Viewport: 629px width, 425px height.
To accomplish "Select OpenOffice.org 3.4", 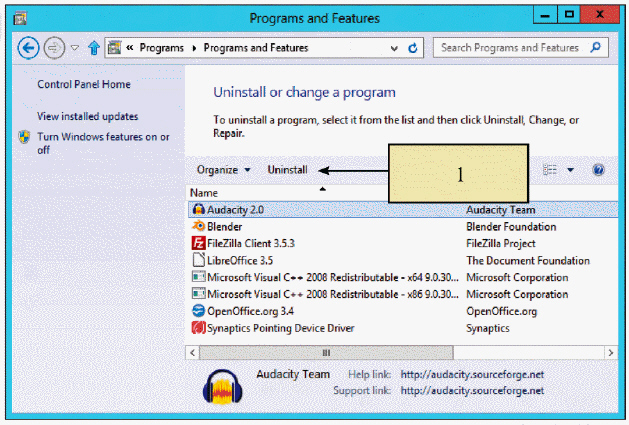I will pyautogui.click(x=250, y=311).
